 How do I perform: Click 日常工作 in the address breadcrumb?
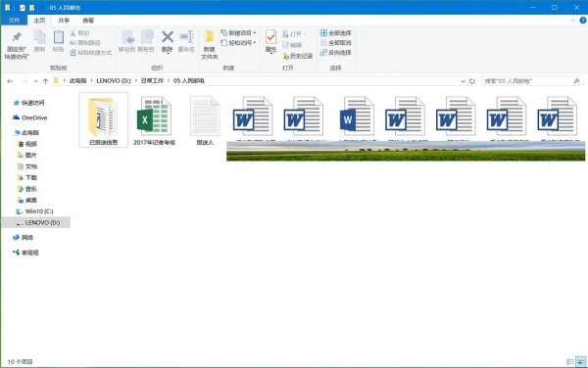click(152, 81)
